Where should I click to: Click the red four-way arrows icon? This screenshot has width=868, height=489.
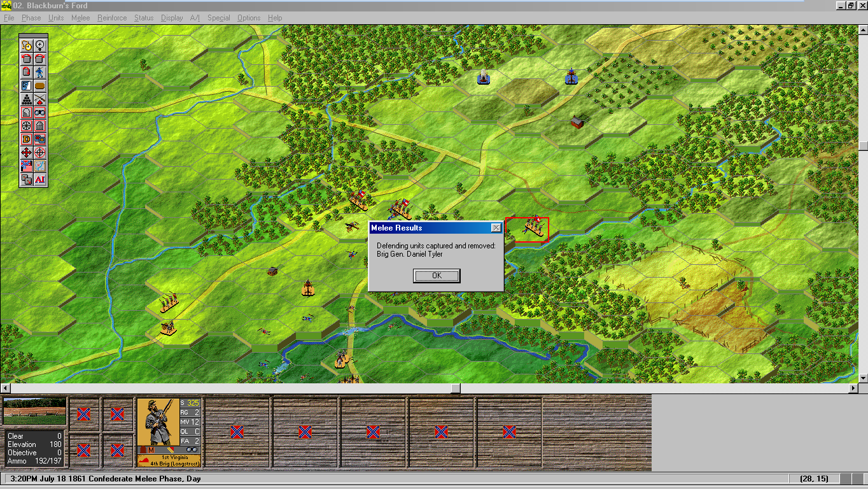pyautogui.click(x=26, y=152)
